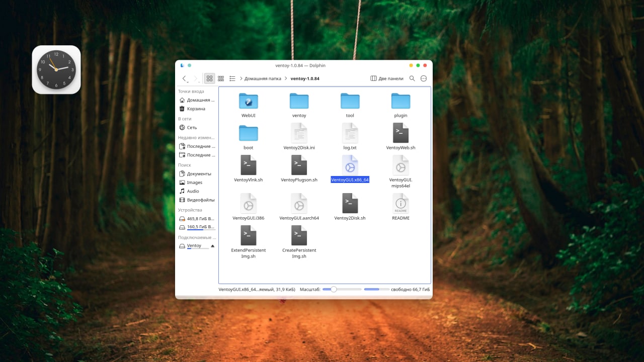
Task: Select the Ventoy2Disk.ini file
Action: point(299,137)
